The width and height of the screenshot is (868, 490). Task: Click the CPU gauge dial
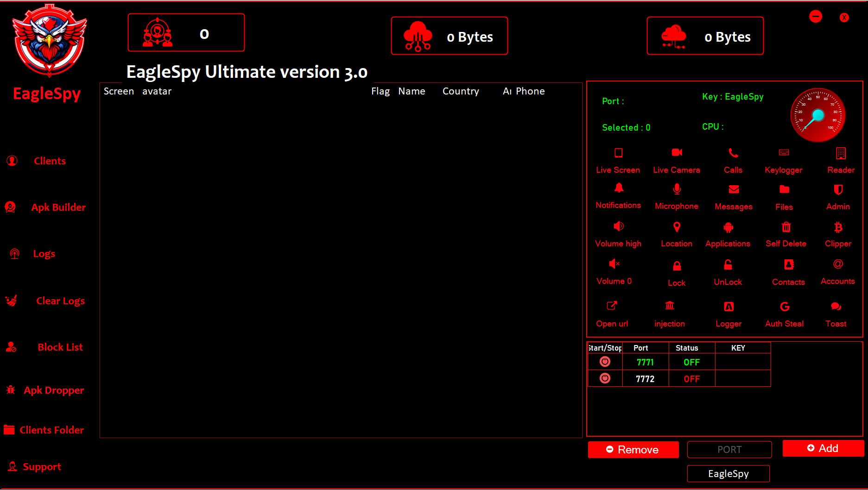coord(818,115)
